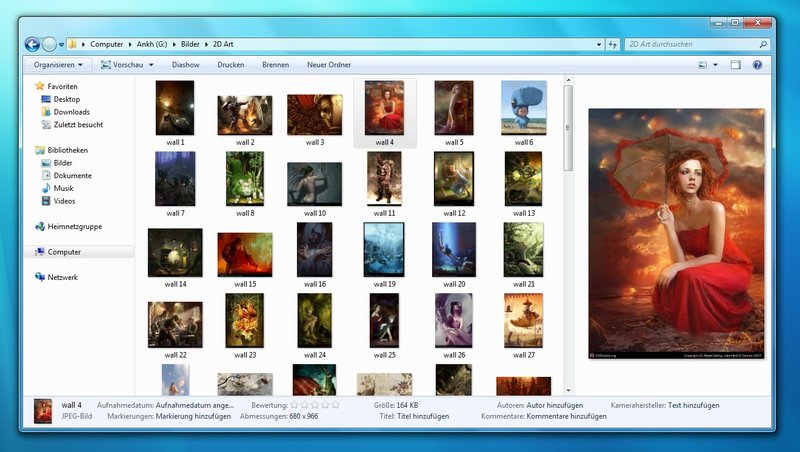The image size is (800, 452).
Task: Click the large preview image of wall 4
Action: pyautogui.click(x=676, y=233)
